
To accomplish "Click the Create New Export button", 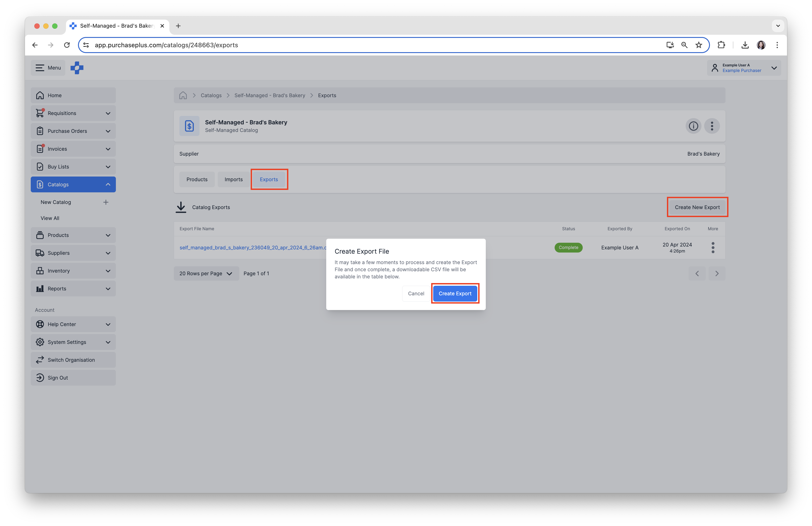I will coord(697,207).
